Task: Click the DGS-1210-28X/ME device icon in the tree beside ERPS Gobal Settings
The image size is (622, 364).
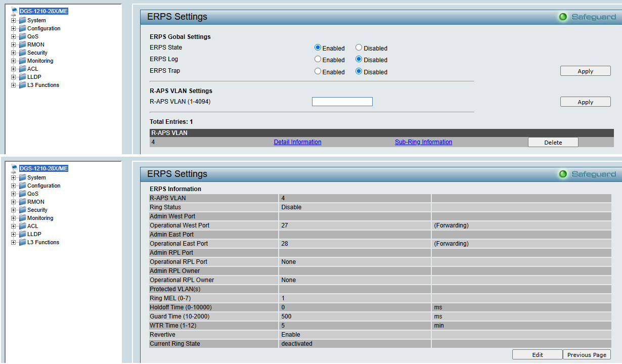Action: (14, 11)
